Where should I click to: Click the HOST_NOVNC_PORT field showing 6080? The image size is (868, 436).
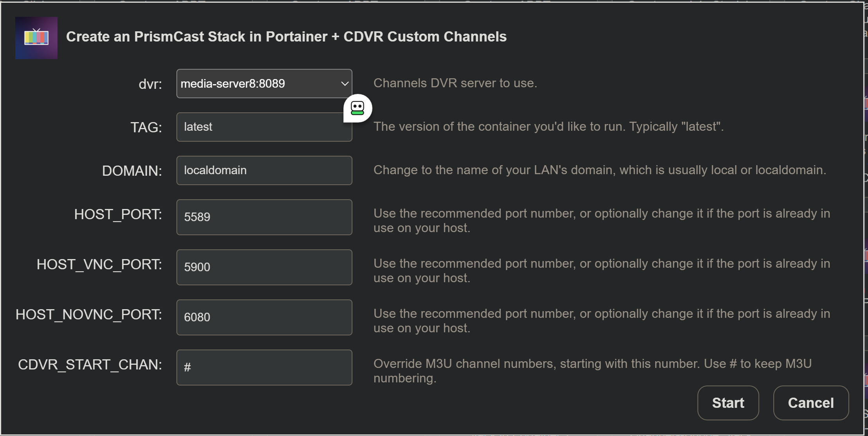(x=264, y=317)
